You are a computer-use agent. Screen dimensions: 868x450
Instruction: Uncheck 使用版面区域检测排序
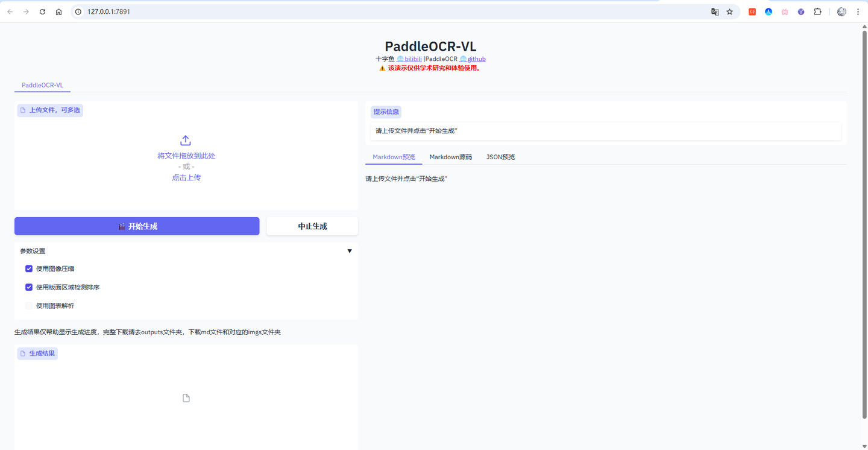tap(28, 287)
